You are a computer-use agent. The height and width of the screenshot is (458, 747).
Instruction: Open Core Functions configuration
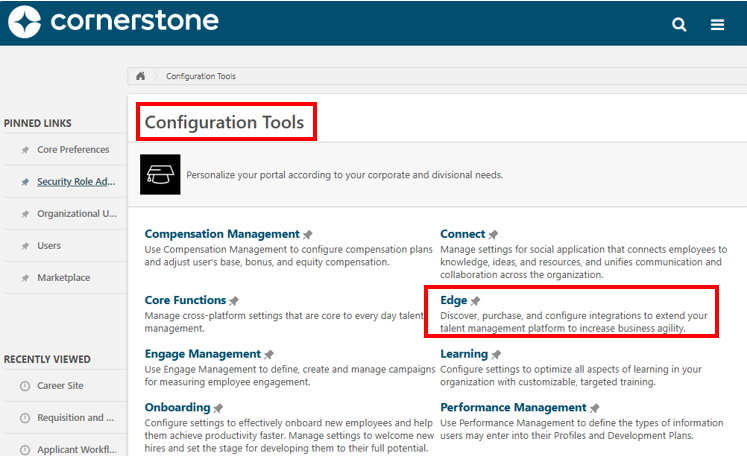coord(185,300)
